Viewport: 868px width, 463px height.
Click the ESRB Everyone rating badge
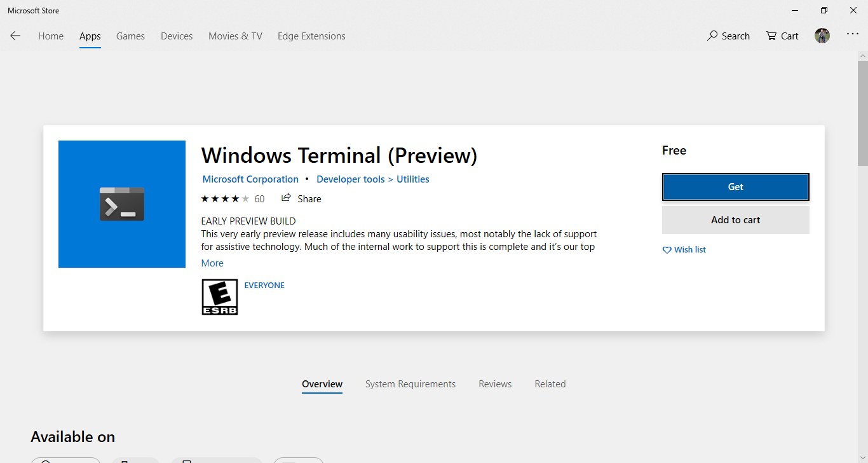[x=220, y=297]
